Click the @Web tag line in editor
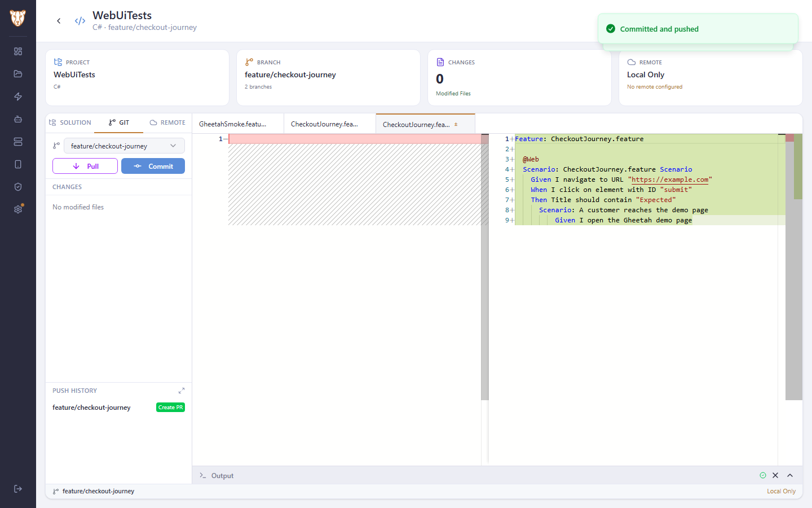 tap(531, 159)
